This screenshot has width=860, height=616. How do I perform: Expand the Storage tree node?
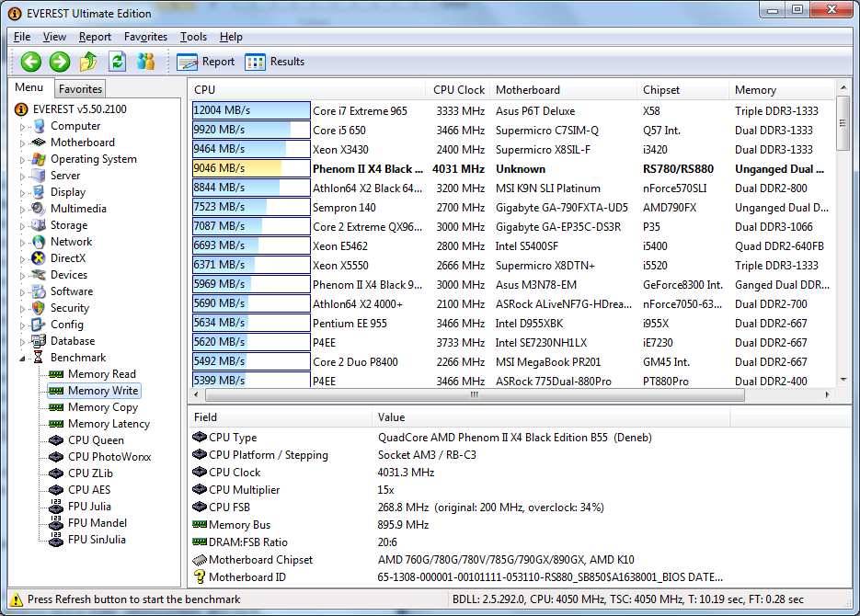pyautogui.click(x=22, y=226)
